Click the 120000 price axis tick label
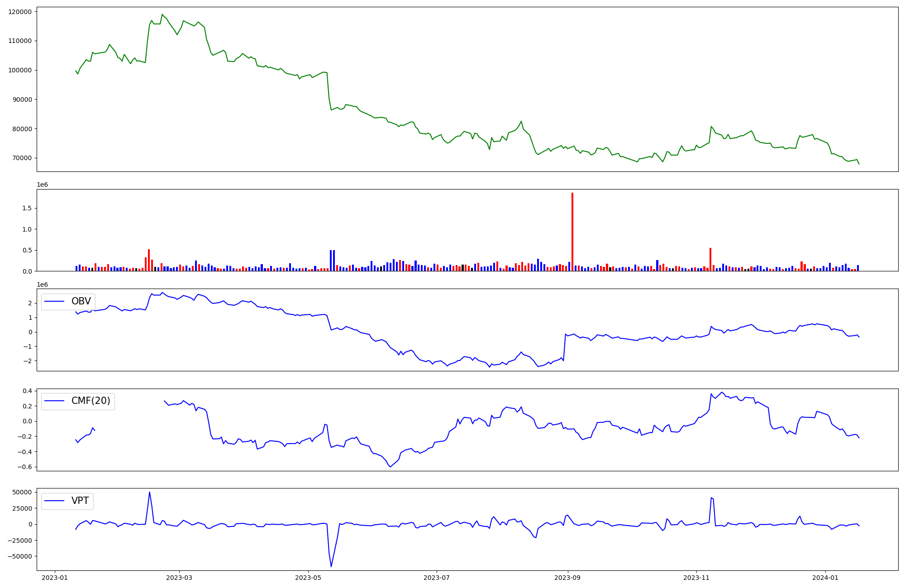The image size is (905, 588). pyautogui.click(x=20, y=12)
